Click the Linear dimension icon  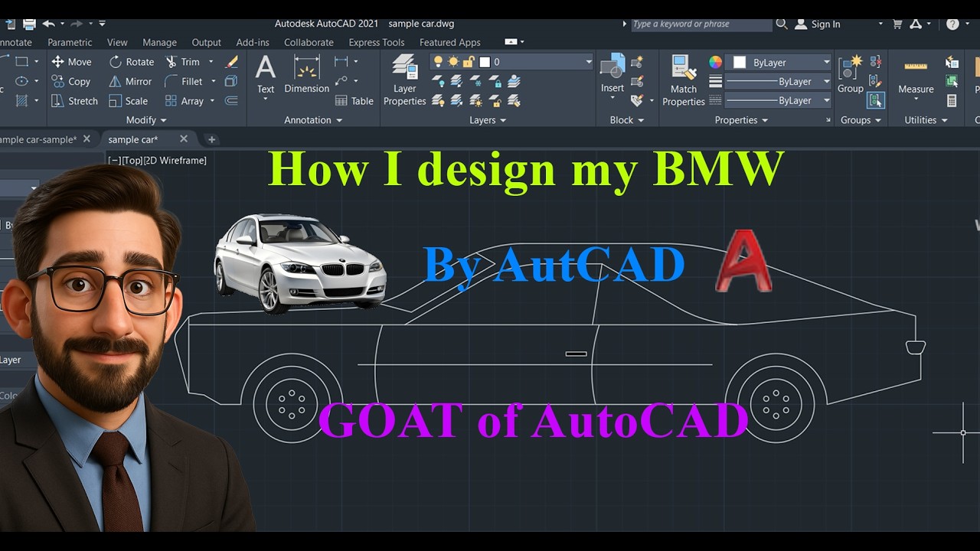341,62
